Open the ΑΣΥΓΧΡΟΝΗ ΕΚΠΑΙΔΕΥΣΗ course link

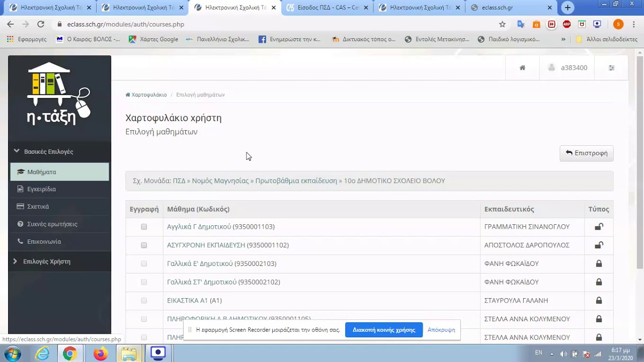pos(206,245)
